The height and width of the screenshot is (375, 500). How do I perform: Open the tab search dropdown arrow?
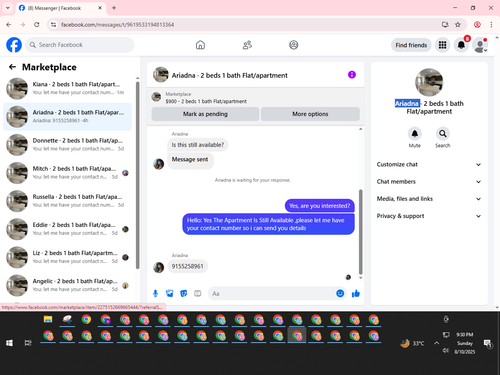[8, 8]
